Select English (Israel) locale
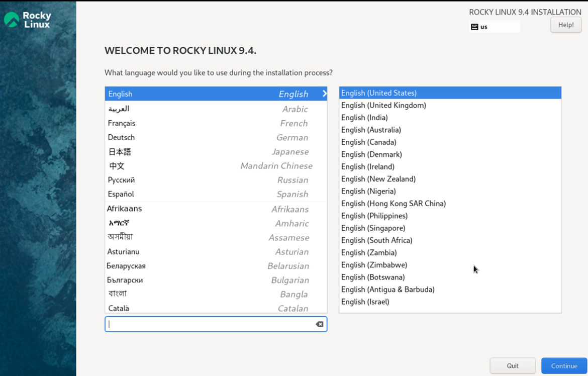Viewport: 588px width, 376px height. pos(450,302)
